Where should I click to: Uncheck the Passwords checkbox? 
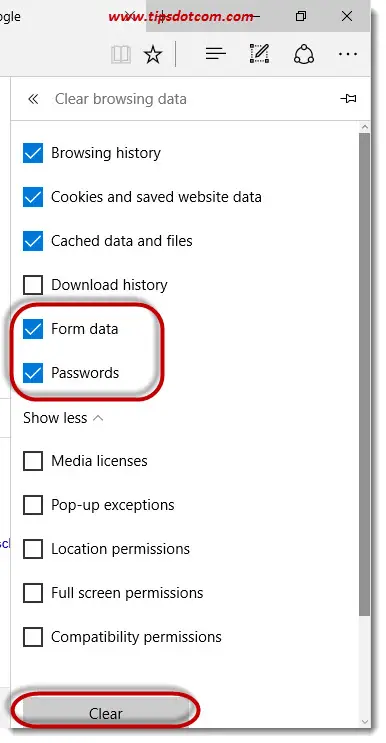click(x=33, y=373)
